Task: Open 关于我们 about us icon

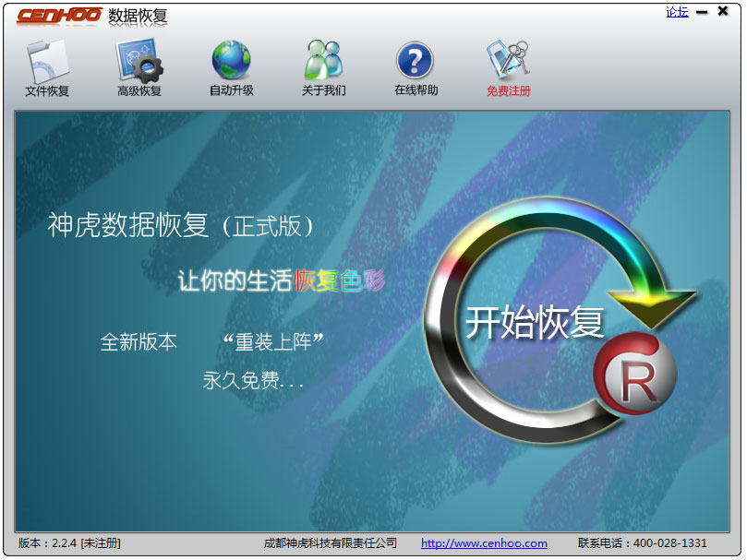Action: click(324, 68)
